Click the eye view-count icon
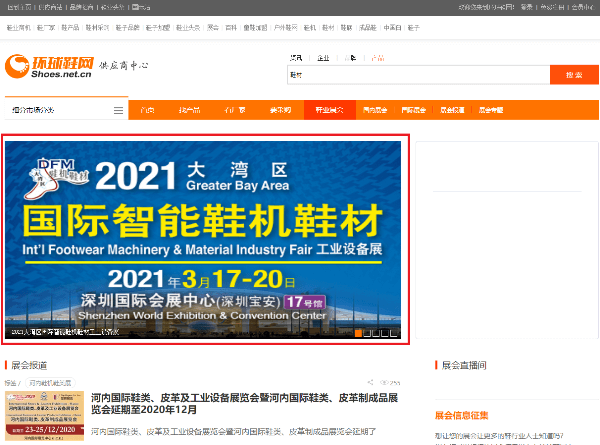Viewport: 600px width, 445px height. (x=385, y=382)
